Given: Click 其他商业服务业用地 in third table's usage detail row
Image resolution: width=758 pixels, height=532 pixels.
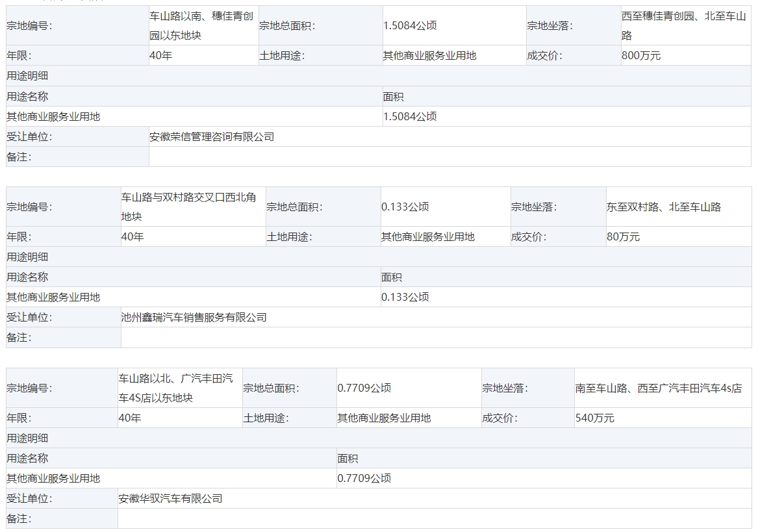Looking at the screenshot, I should [53, 478].
